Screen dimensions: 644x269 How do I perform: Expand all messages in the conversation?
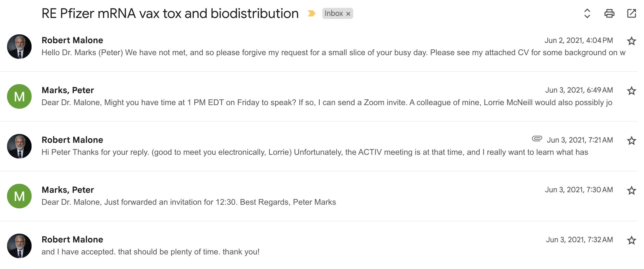pos(587,14)
